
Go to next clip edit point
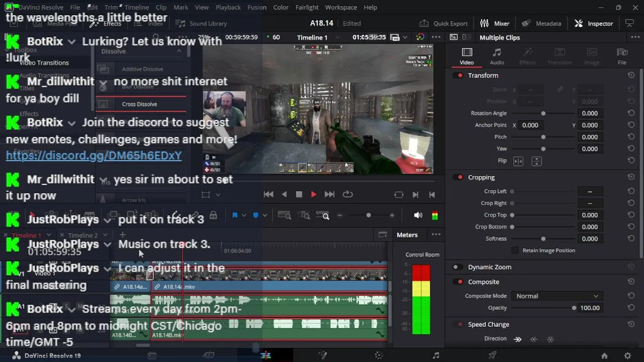(x=416, y=195)
